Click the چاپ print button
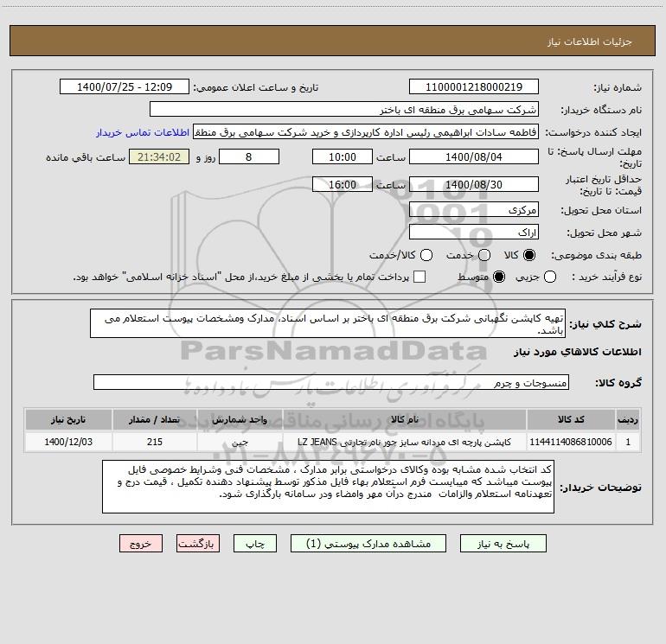Viewport: 666px width, 644px height. (255, 544)
